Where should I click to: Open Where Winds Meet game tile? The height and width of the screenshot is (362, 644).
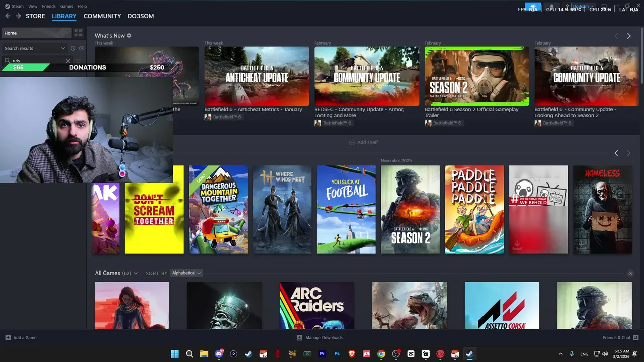pos(282,210)
